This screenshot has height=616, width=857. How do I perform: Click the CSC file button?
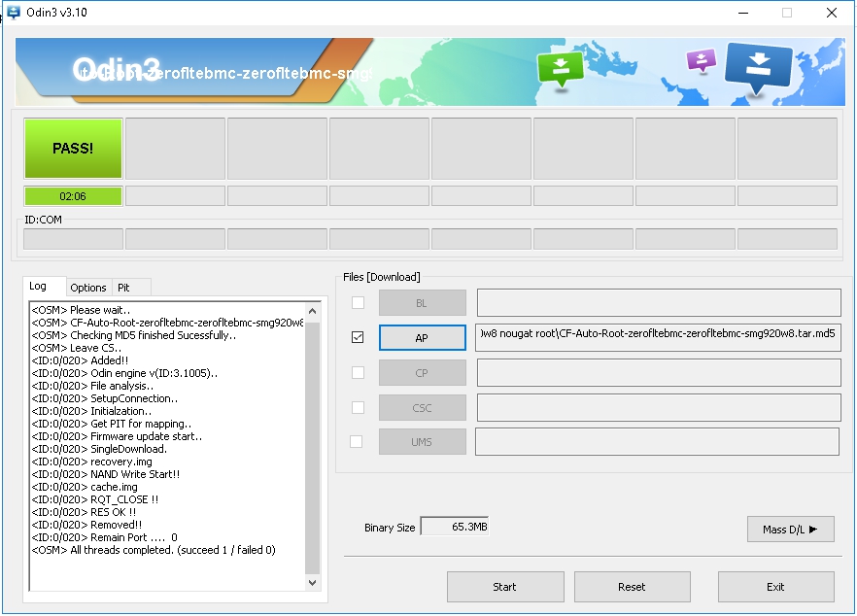click(x=422, y=408)
